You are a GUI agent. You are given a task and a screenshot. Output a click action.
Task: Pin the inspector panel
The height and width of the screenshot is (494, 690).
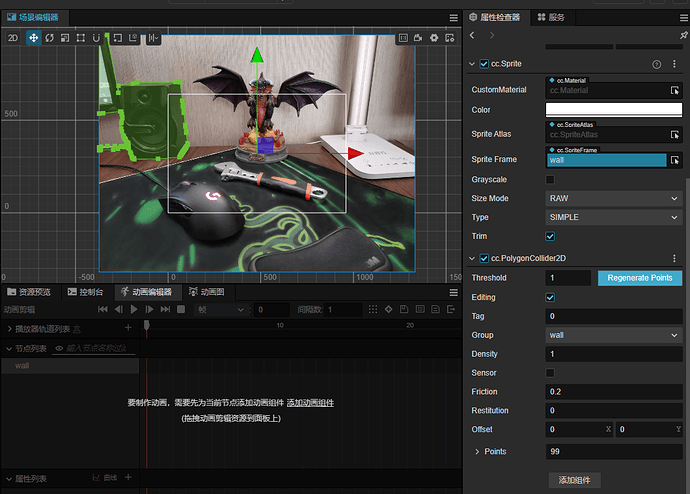tap(683, 35)
